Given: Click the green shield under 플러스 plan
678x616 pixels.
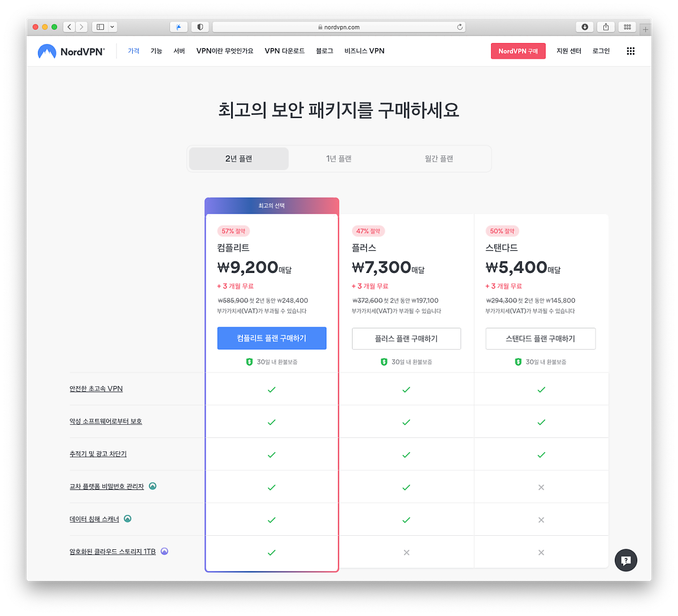Looking at the screenshot, I should click(384, 362).
